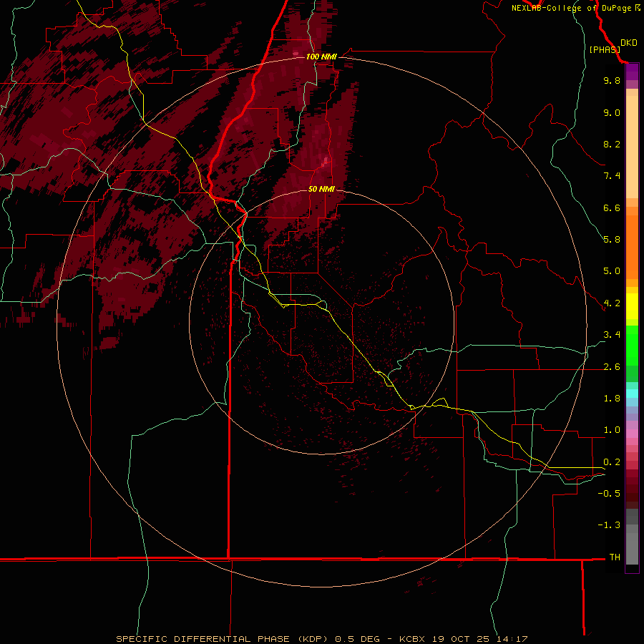
Task: Pick the bright green segment of the color scale
Action: (x=632, y=345)
